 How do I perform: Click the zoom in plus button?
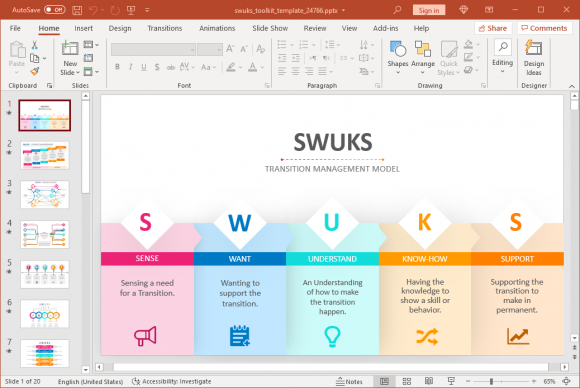click(x=534, y=381)
